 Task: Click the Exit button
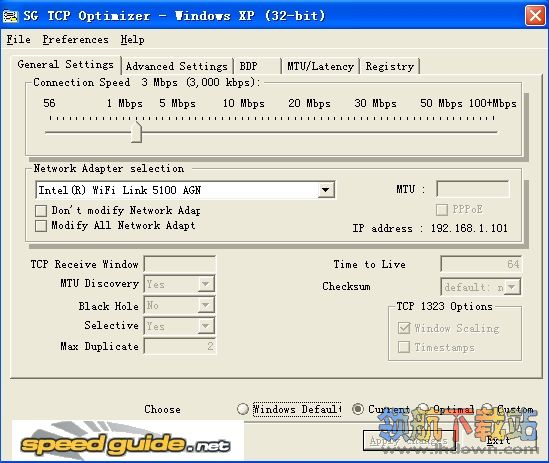pyautogui.click(x=498, y=440)
